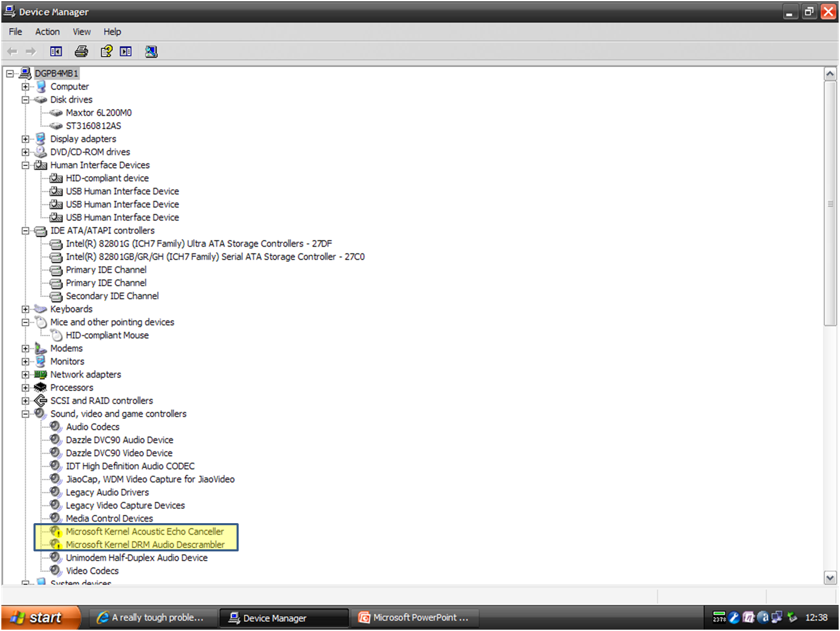The image size is (840, 631).
Task: Expand the Processors node
Action: (x=25, y=388)
